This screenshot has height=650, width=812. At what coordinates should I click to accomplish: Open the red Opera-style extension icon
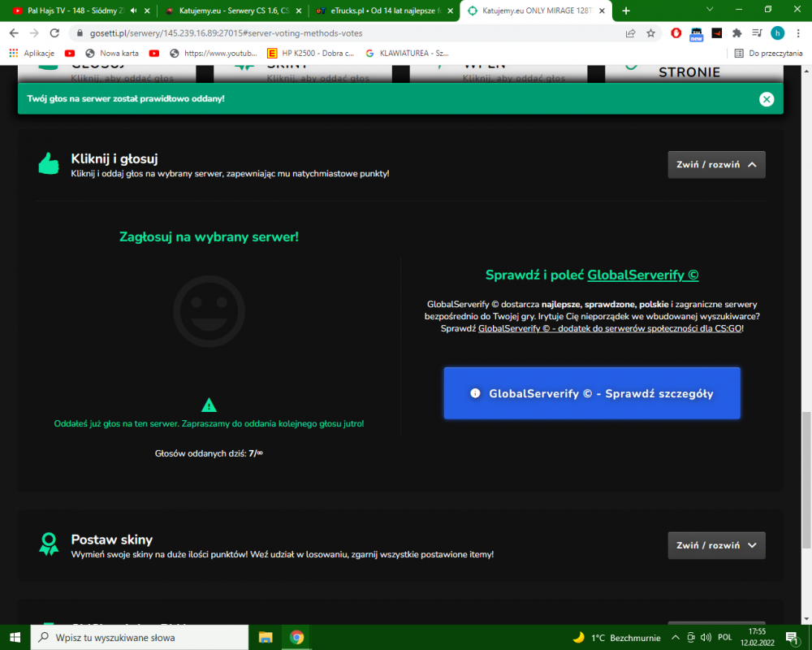(x=676, y=33)
